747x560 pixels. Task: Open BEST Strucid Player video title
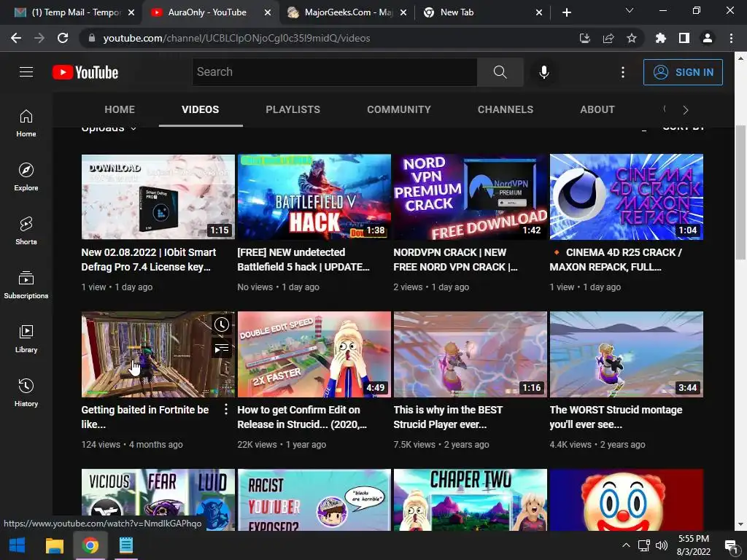(x=448, y=417)
